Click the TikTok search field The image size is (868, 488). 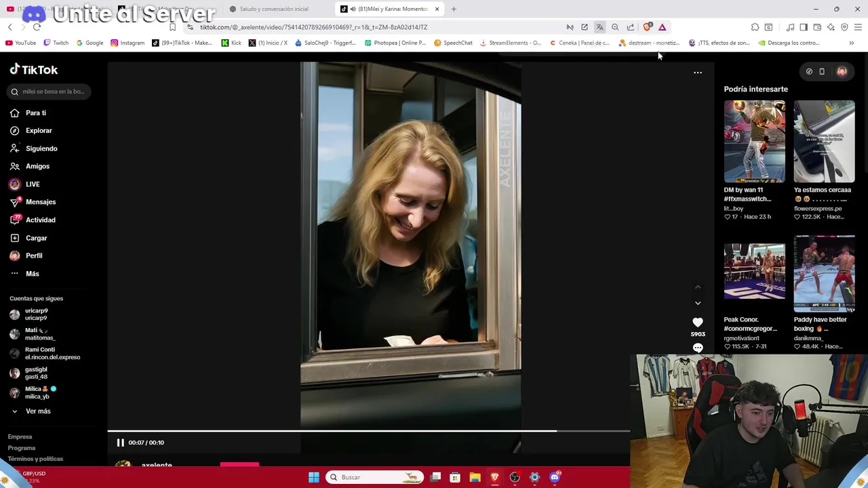[x=49, y=91]
